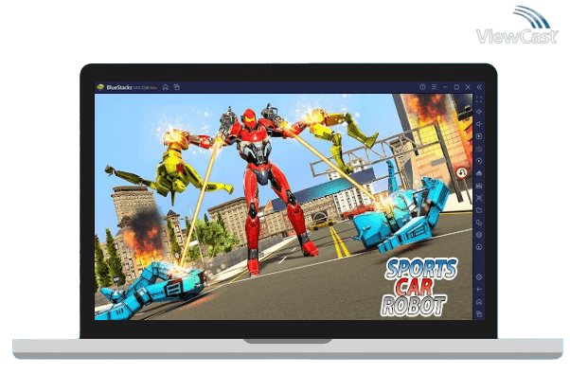Open the bar-chart style icon in sidebar
Viewport: 570px width, 392px height.
click(479, 149)
